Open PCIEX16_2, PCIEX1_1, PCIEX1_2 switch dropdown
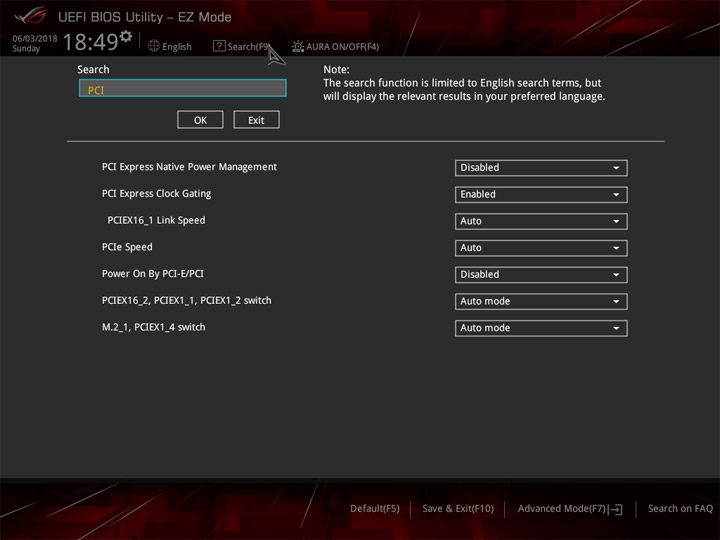 click(x=541, y=301)
